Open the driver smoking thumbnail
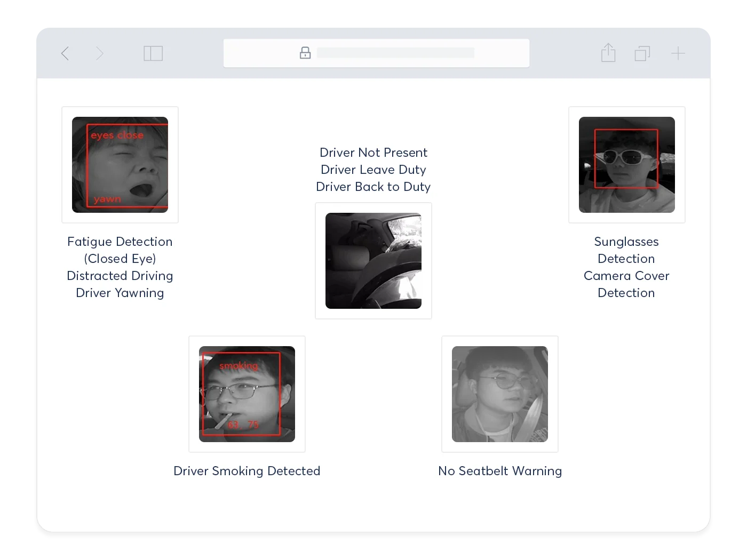This screenshot has height=560, width=747. [x=247, y=394]
